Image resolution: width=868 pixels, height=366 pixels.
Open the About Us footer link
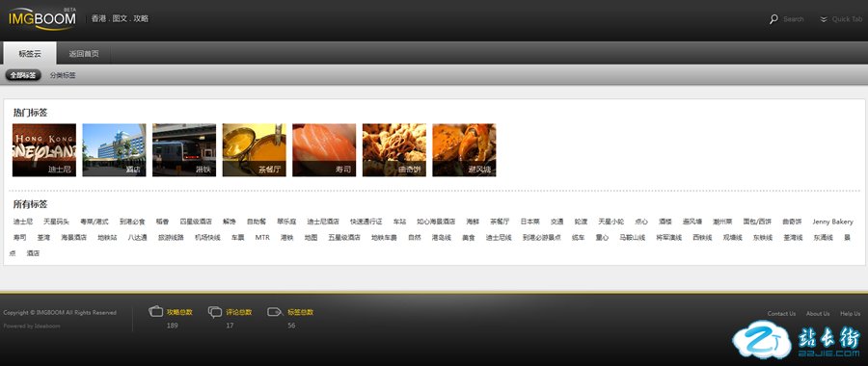(818, 313)
